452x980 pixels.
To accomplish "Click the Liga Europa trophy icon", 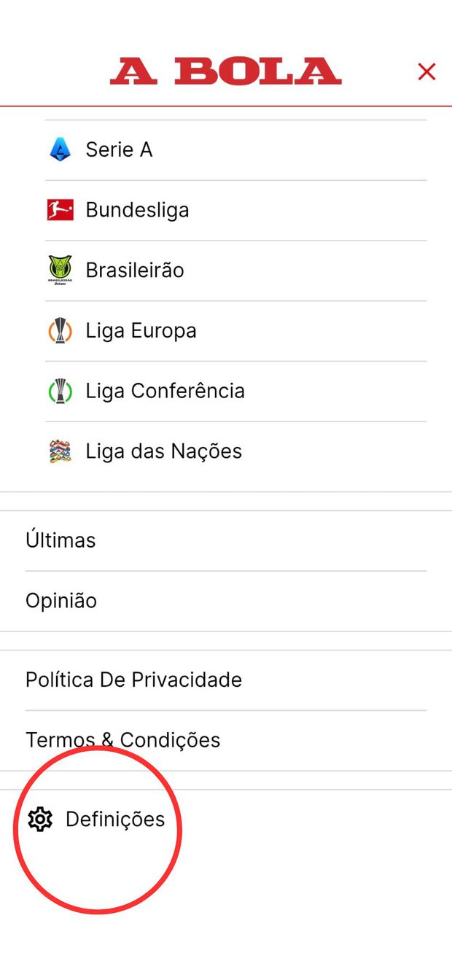I will tap(60, 330).
